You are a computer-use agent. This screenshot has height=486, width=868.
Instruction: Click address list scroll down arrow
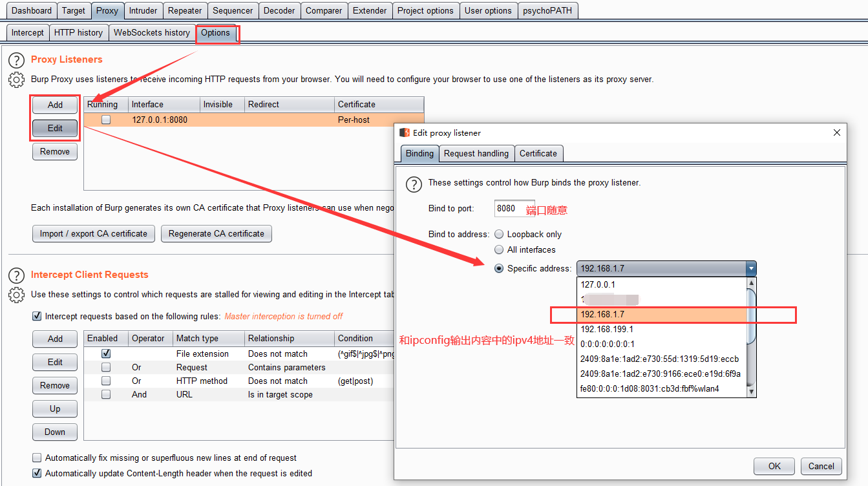(x=751, y=392)
